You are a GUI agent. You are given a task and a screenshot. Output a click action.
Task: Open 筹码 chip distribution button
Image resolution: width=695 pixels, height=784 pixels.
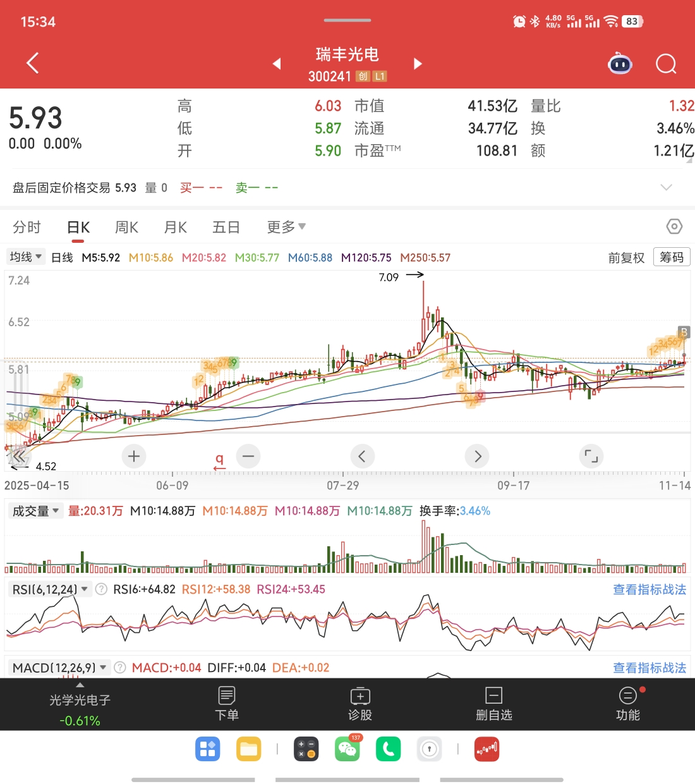click(672, 257)
